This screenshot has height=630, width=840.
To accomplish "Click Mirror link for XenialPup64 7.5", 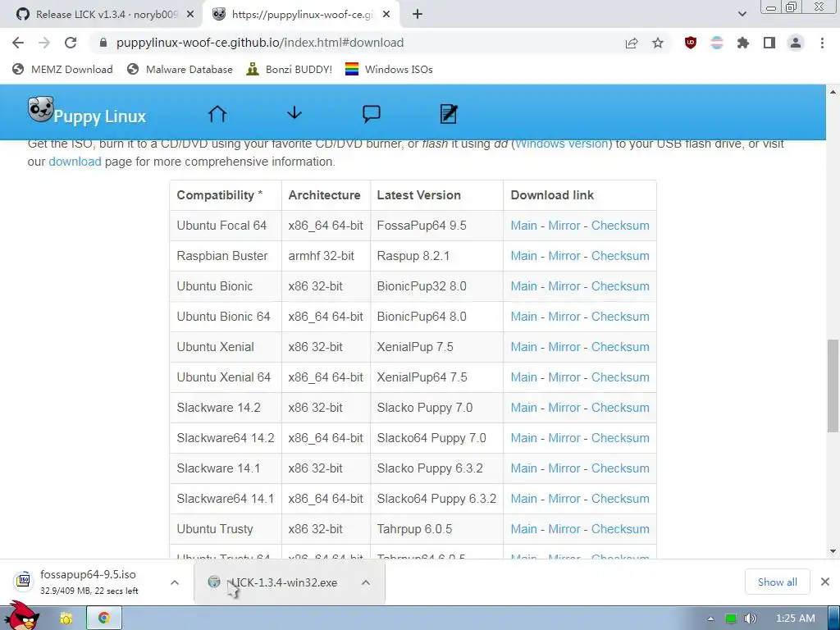I will point(564,377).
